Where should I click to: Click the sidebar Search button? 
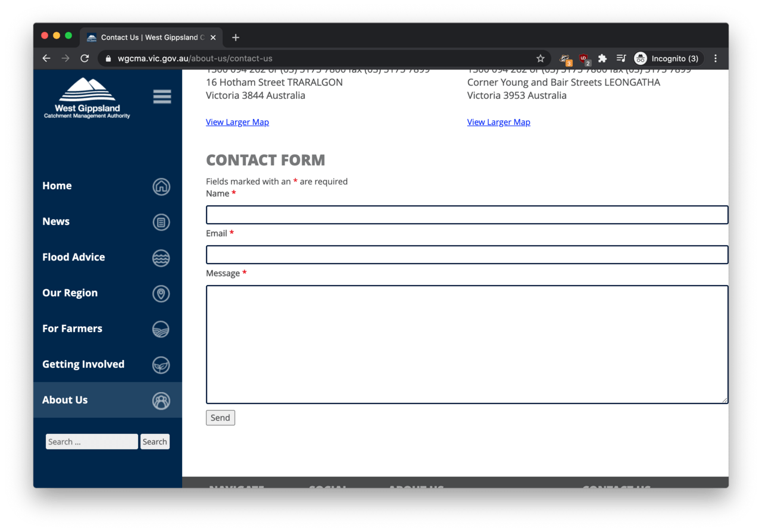coord(155,442)
